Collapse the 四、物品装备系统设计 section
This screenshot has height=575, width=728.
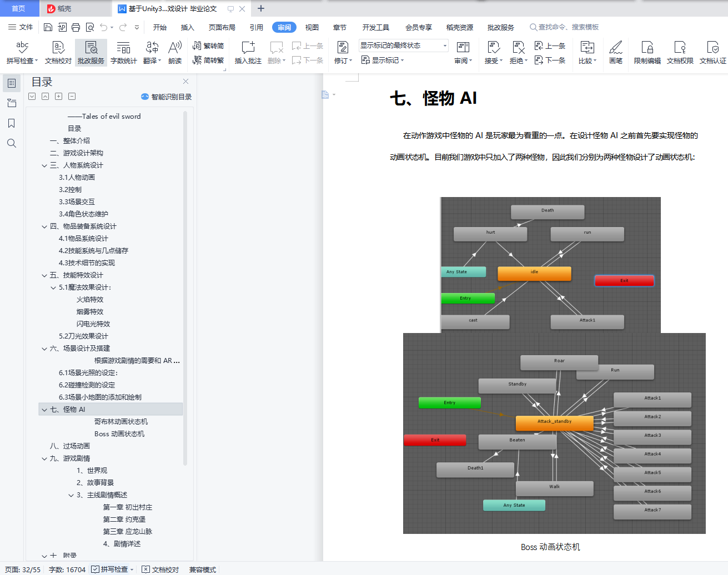(x=44, y=226)
